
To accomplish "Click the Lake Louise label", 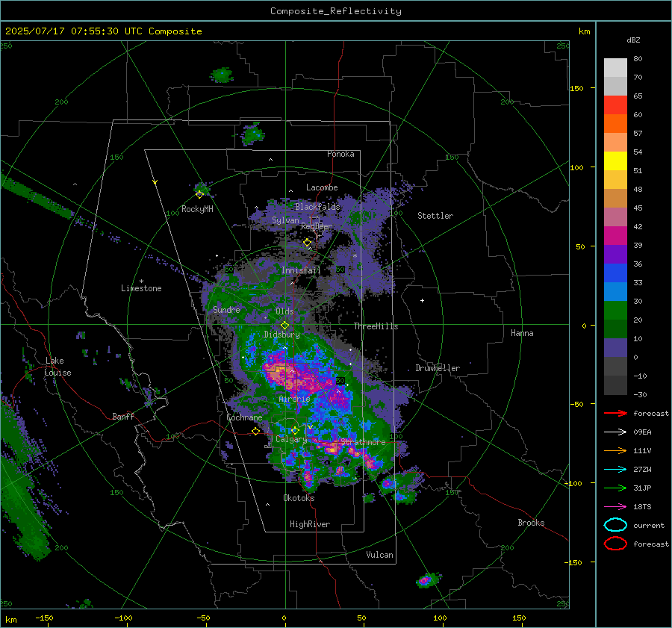I will tap(57, 367).
